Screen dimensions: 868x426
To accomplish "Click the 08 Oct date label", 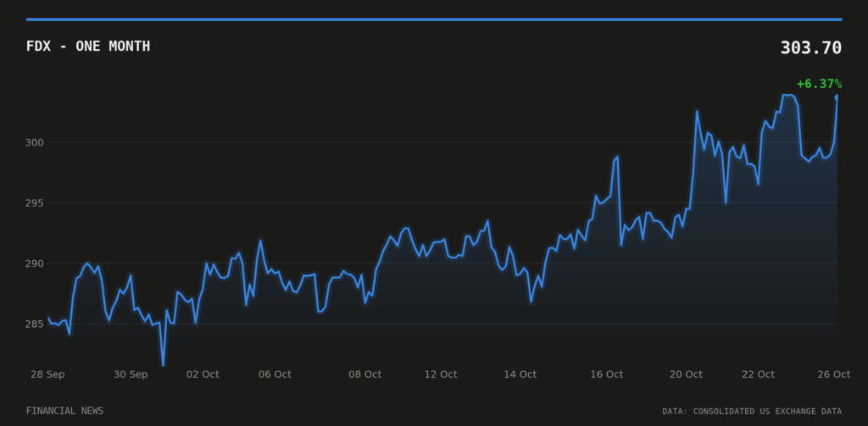I will (364, 374).
